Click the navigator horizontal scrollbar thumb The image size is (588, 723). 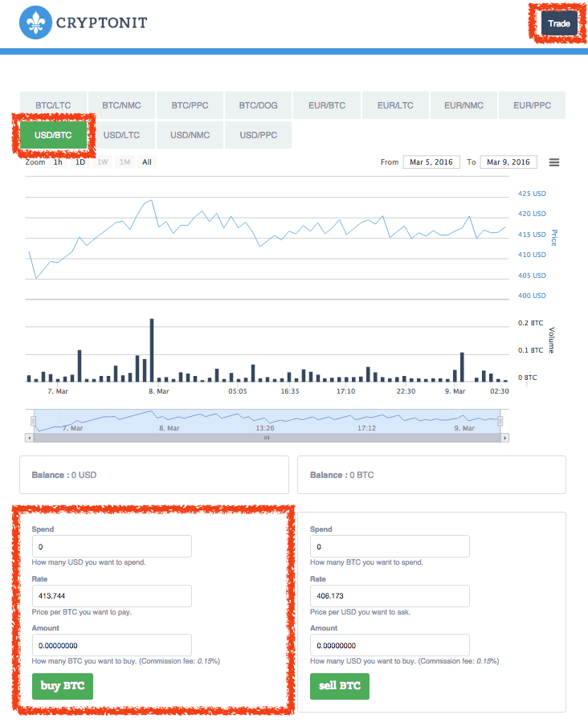click(267, 438)
